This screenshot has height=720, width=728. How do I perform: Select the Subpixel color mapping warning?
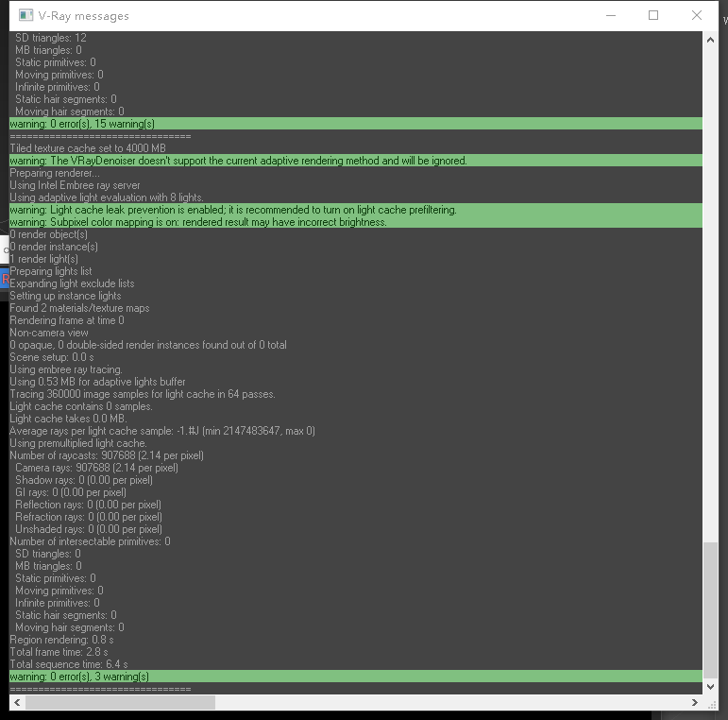(x=356, y=222)
